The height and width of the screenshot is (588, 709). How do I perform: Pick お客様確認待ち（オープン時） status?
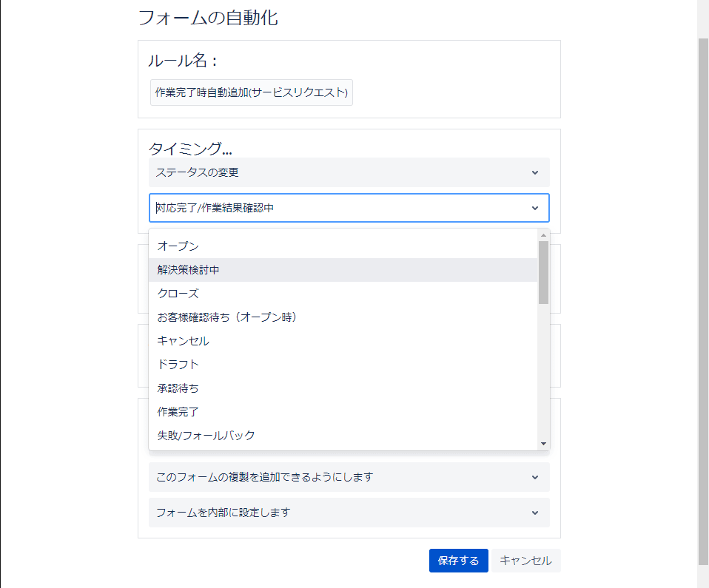[343, 317]
